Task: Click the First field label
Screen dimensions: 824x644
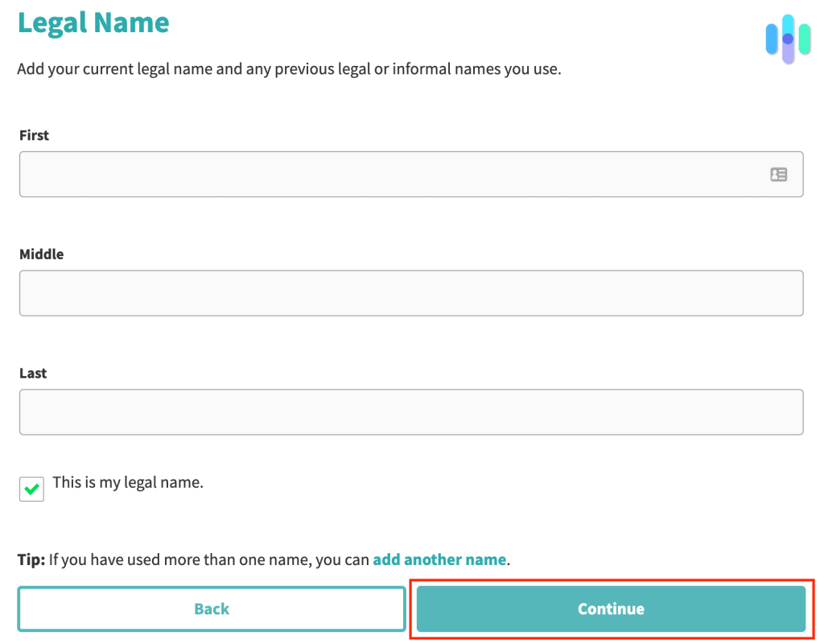Action: (x=34, y=134)
